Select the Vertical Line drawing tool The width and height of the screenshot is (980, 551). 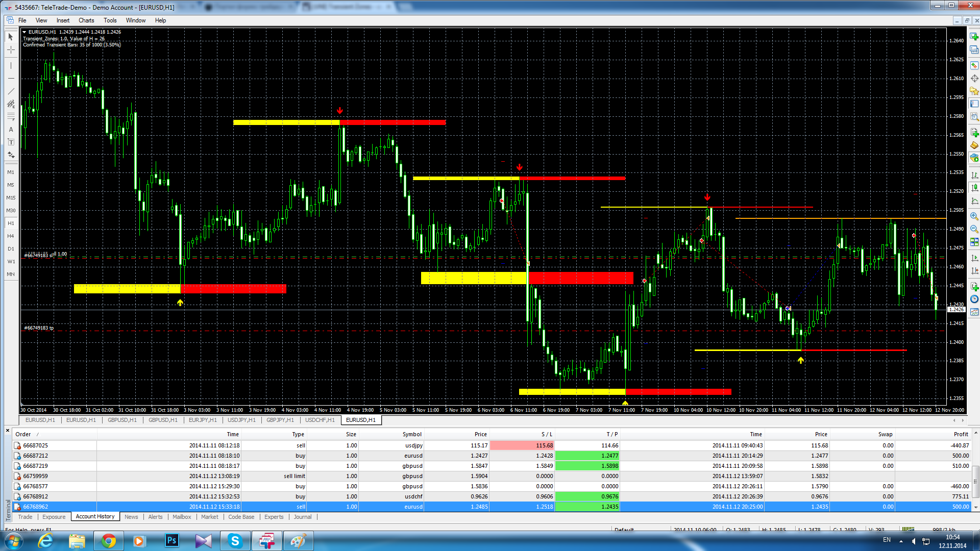pos(11,65)
